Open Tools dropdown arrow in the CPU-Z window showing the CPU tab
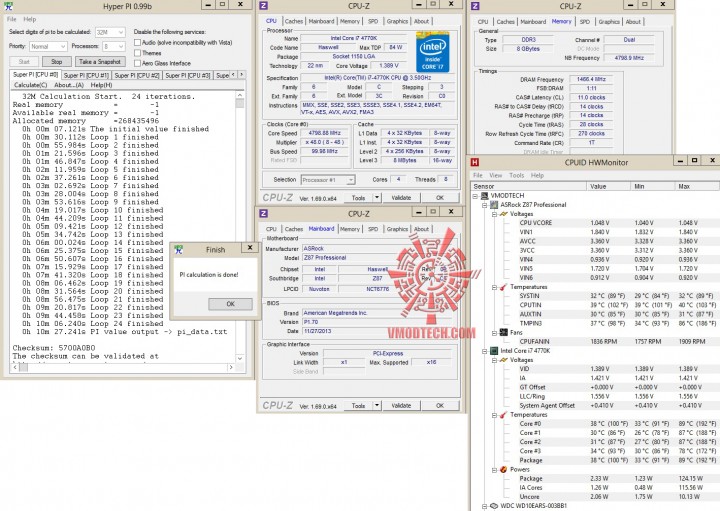This screenshot has width=720, height=511. point(377,198)
